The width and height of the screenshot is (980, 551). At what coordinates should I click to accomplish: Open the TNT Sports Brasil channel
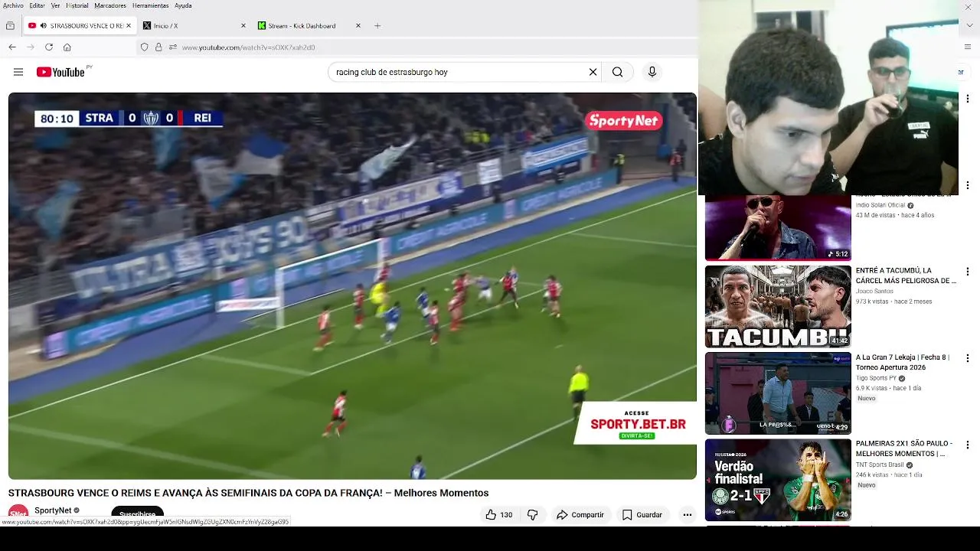click(x=880, y=465)
